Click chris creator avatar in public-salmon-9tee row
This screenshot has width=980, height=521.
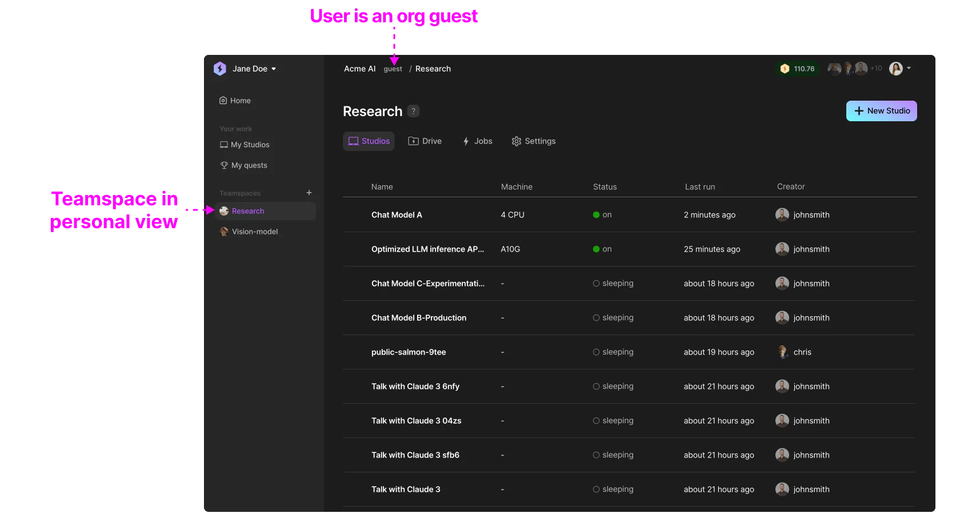click(782, 352)
